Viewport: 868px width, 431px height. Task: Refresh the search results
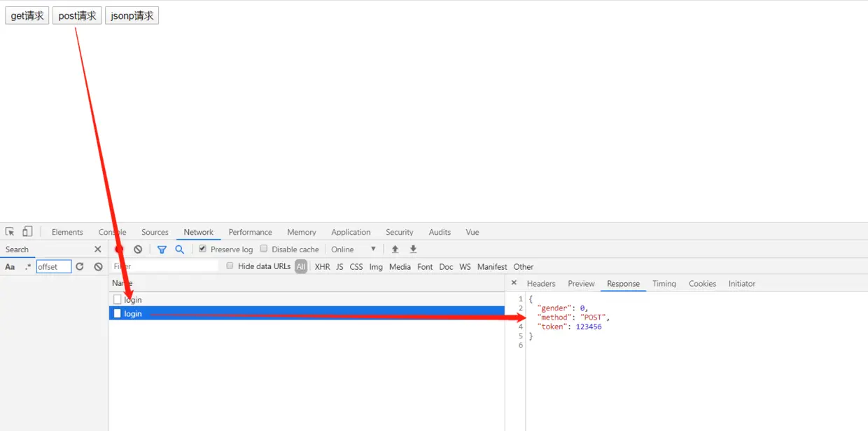[x=80, y=267]
